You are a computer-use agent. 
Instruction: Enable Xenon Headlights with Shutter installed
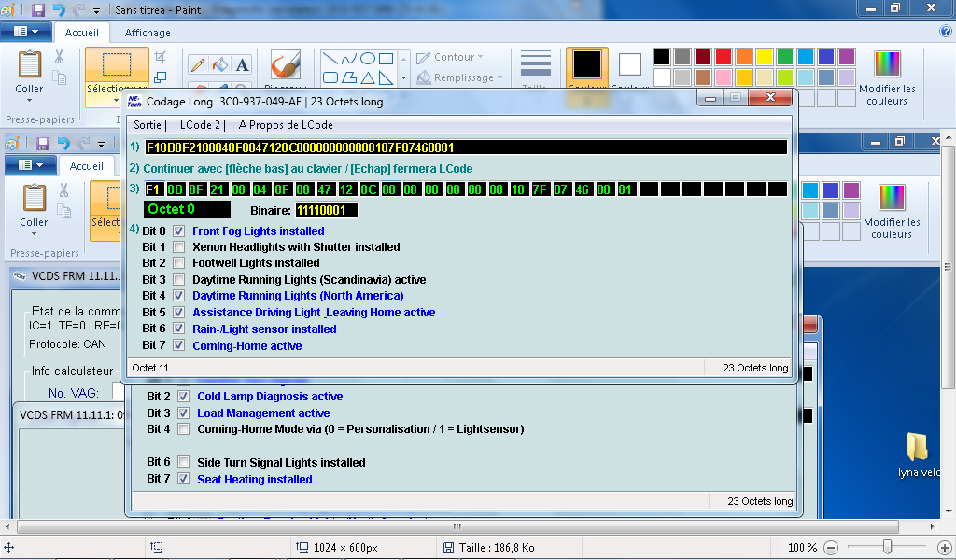click(179, 247)
